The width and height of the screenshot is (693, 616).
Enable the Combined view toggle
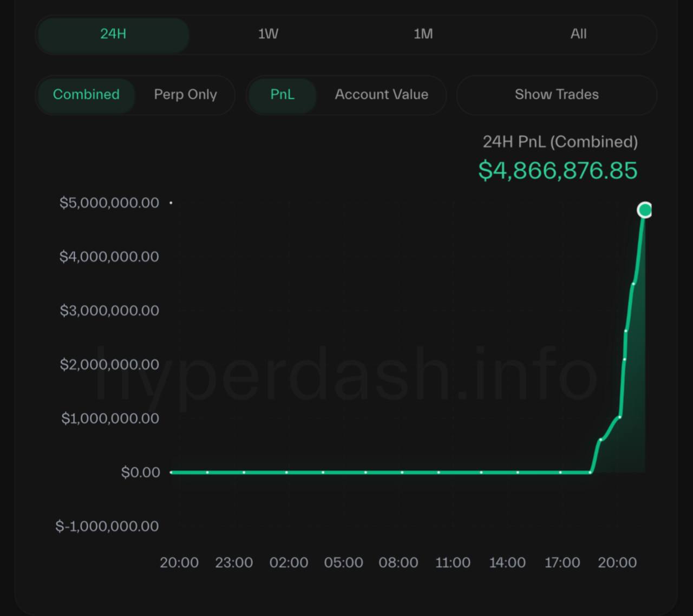[x=86, y=95]
